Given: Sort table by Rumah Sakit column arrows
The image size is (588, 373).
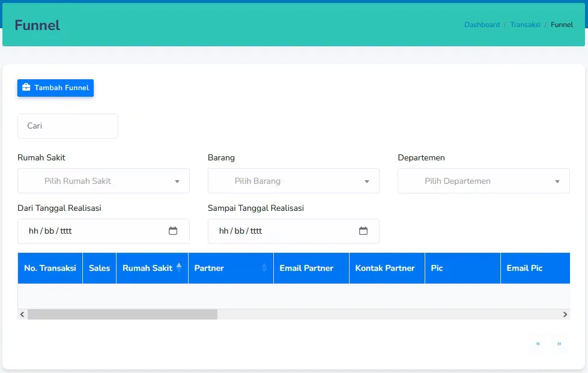Looking at the screenshot, I should 179,268.
